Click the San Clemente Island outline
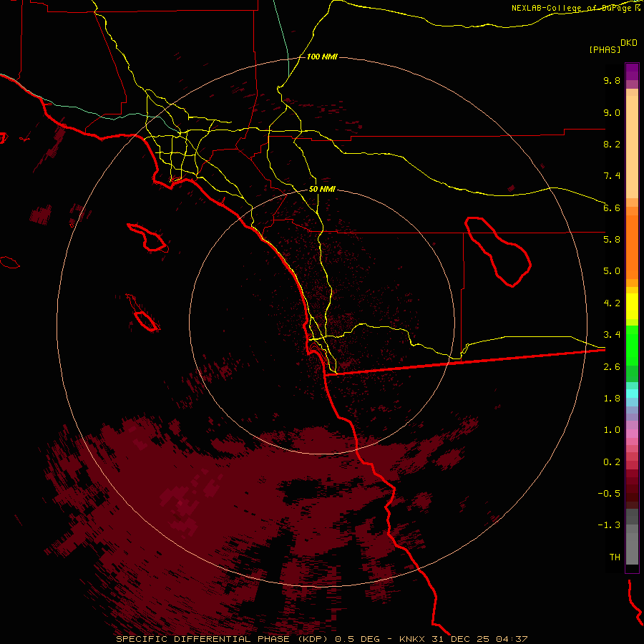The image size is (644, 644). click(143, 313)
